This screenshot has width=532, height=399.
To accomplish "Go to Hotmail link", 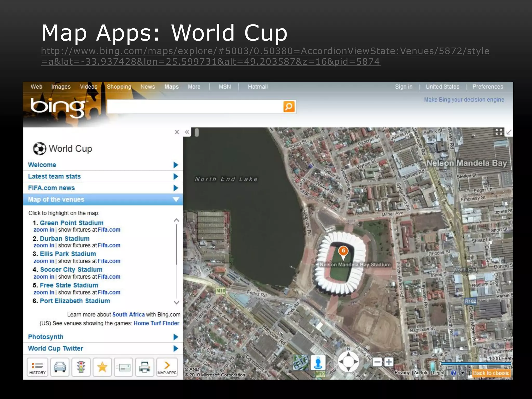I will click(x=258, y=87).
